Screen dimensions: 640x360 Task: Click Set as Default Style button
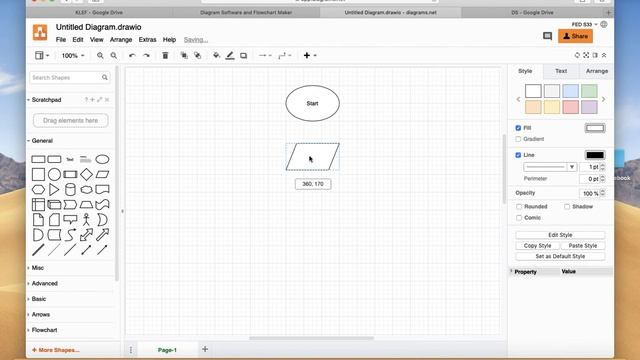tap(560, 256)
